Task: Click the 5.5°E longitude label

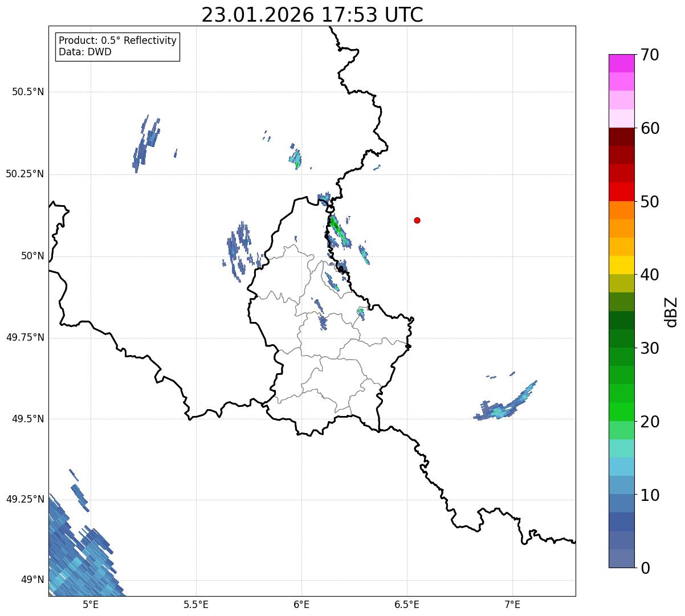Action: [196, 604]
